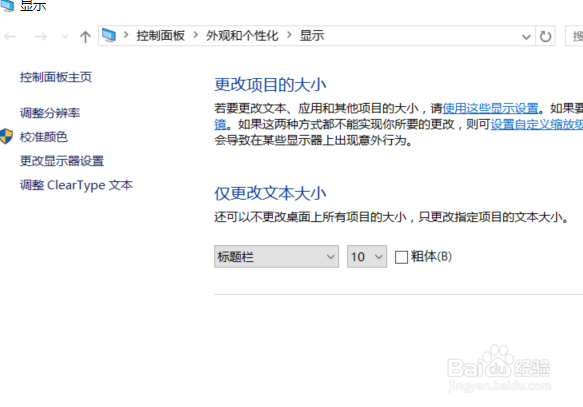Select 显示 in the breadcrumb

pos(312,36)
